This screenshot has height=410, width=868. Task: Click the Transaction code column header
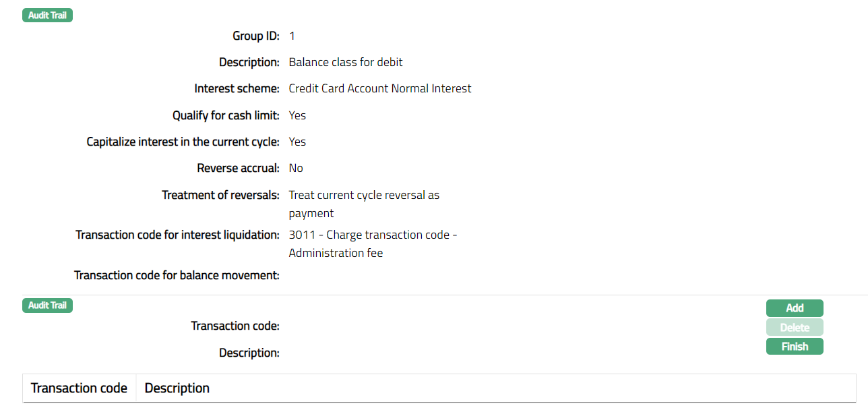(x=79, y=388)
